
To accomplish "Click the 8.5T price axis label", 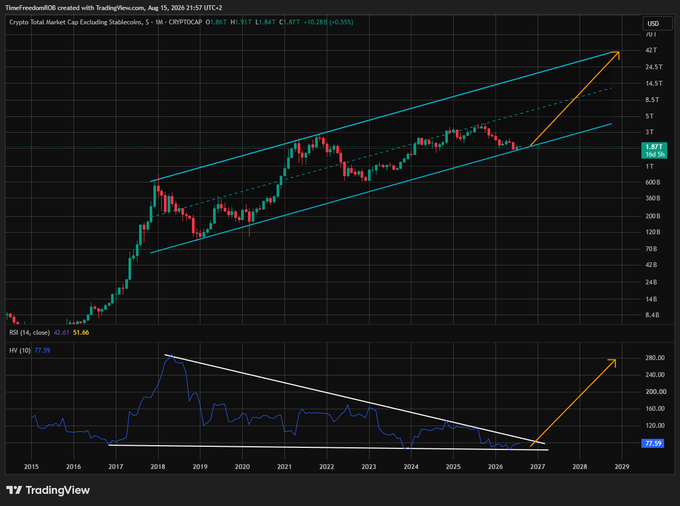I will (x=652, y=100).
